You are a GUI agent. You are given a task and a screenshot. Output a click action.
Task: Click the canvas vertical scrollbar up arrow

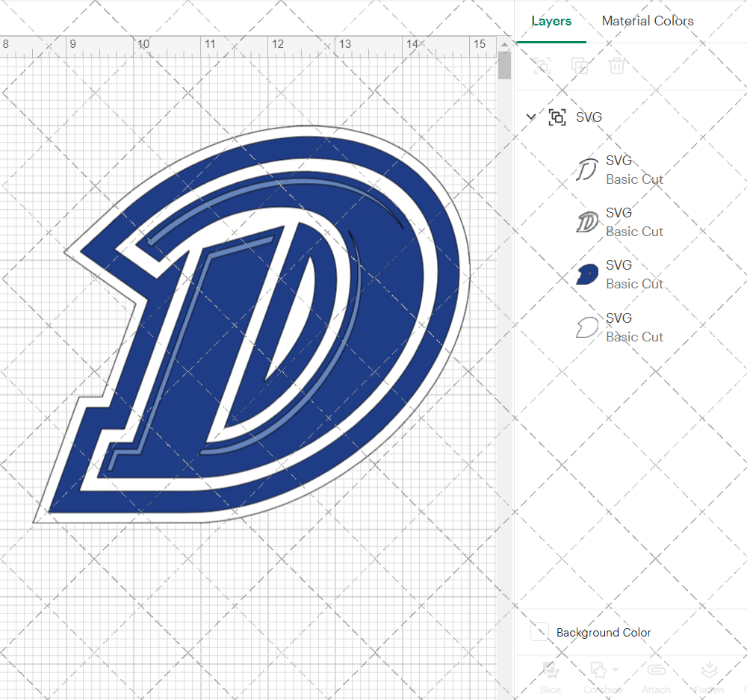[504, 45]
